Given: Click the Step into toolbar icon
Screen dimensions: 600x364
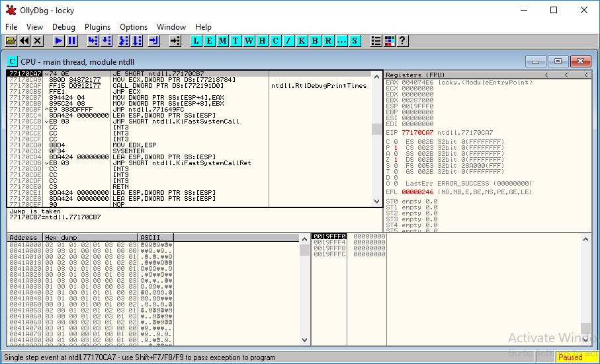Looking at the screenshot, I should 93,40.
